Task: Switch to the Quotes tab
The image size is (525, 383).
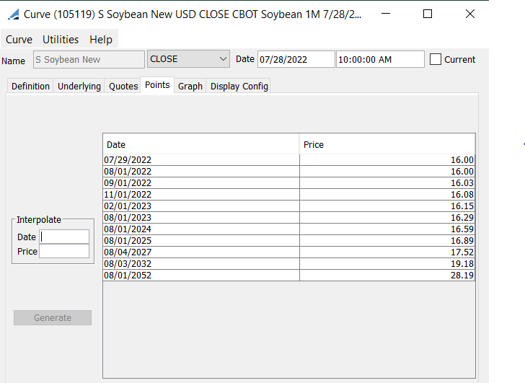Action: (x=123, y=86)
